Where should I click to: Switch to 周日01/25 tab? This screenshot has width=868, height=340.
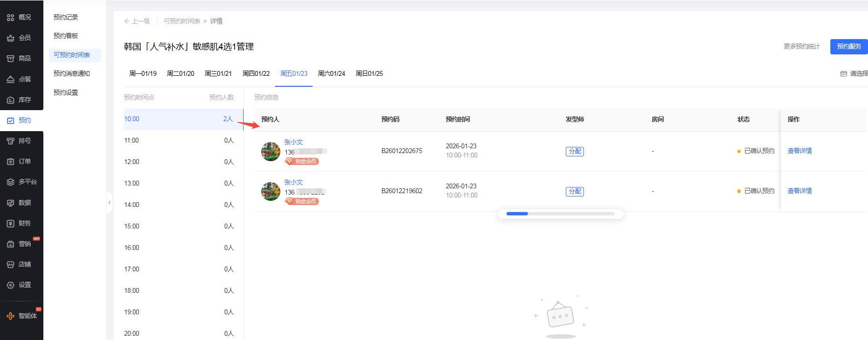click(x=369, y=73)
